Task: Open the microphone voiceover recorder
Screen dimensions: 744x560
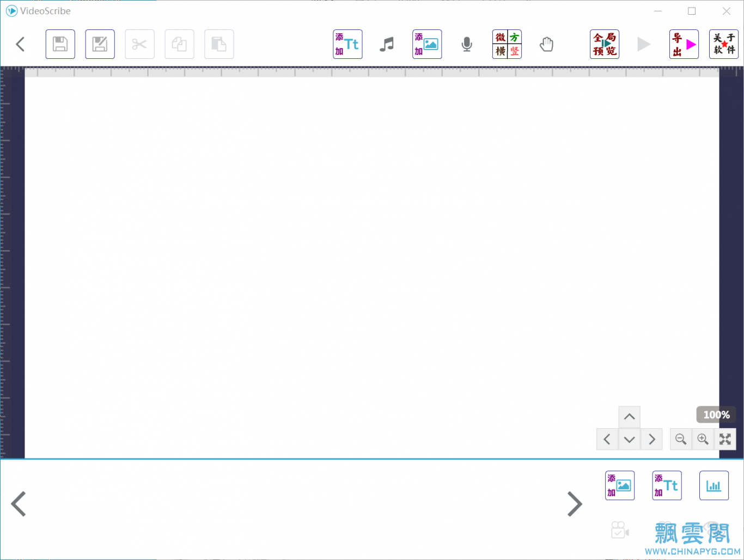Action: click(x=467, y=44)
